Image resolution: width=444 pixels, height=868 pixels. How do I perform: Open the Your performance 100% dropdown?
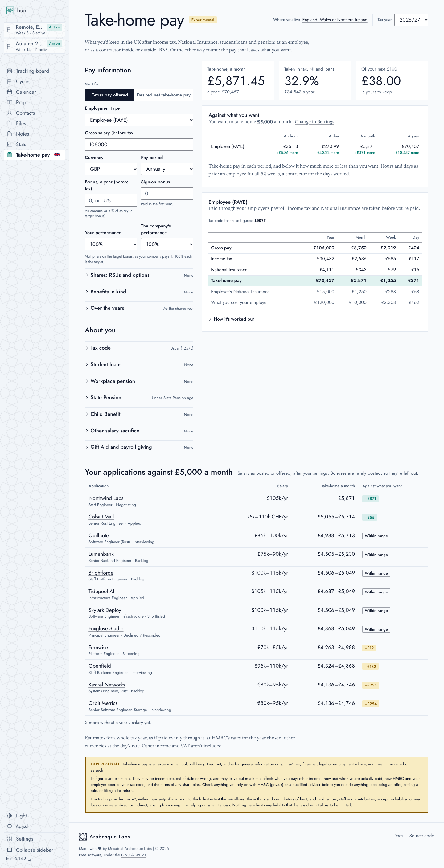111,244
